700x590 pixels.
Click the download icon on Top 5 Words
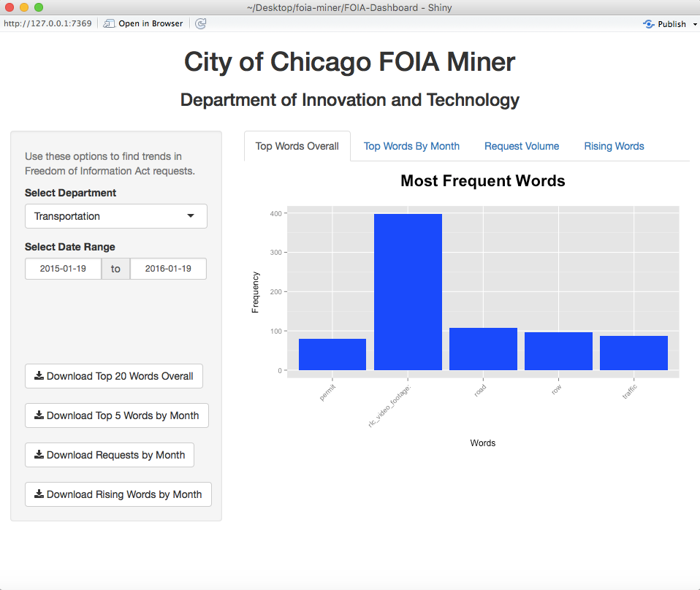(x=39, y=415)
